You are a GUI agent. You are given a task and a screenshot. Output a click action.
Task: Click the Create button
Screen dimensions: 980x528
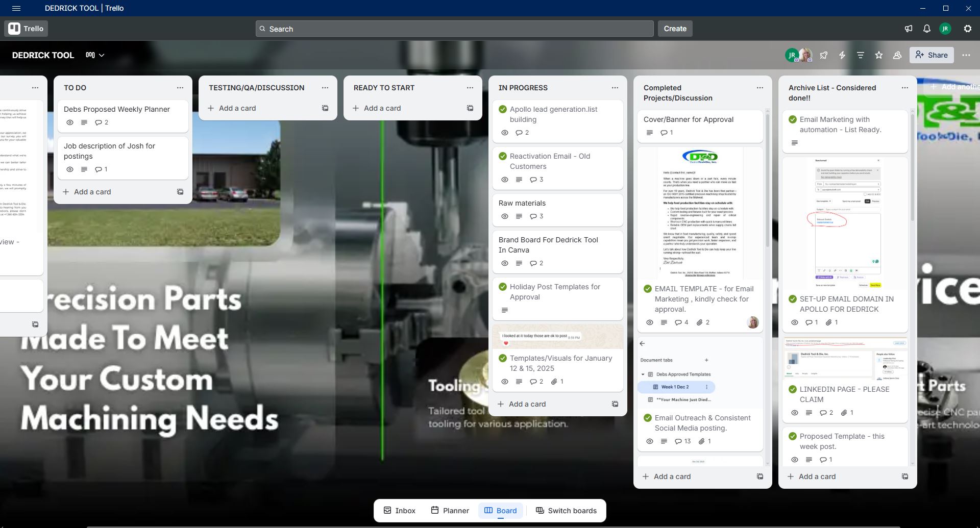(x=675, y=29)
